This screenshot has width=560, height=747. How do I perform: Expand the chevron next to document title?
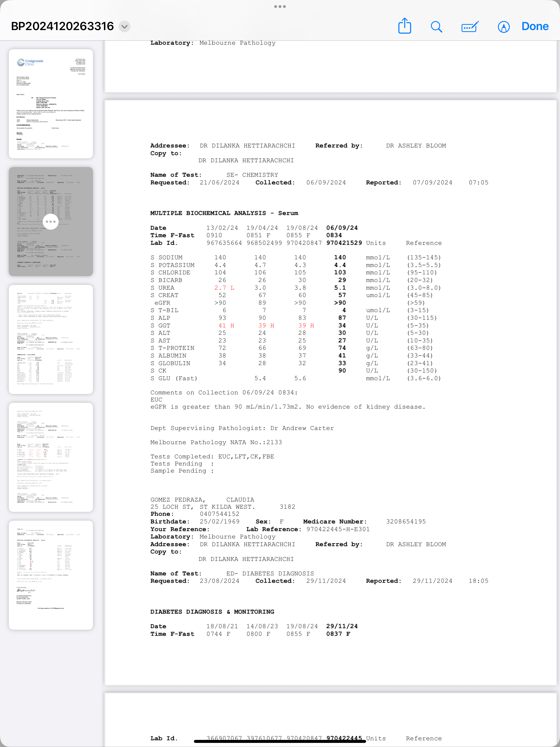point(125,26)
